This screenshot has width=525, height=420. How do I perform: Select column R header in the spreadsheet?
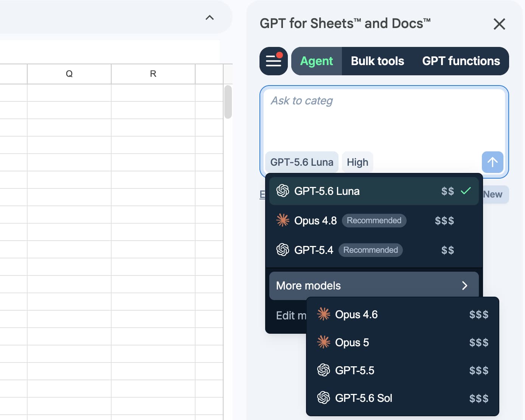(153, 74)
